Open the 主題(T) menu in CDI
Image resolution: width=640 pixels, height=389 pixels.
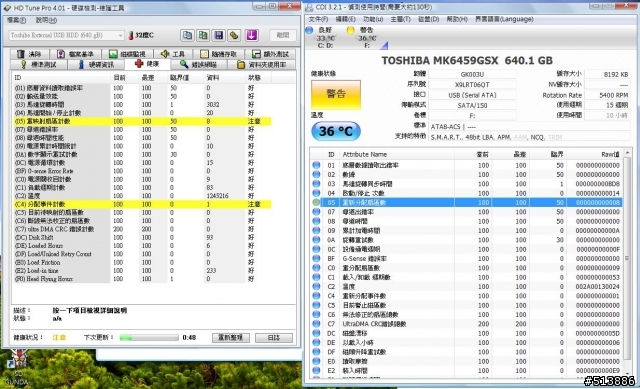tap(400, 19)
